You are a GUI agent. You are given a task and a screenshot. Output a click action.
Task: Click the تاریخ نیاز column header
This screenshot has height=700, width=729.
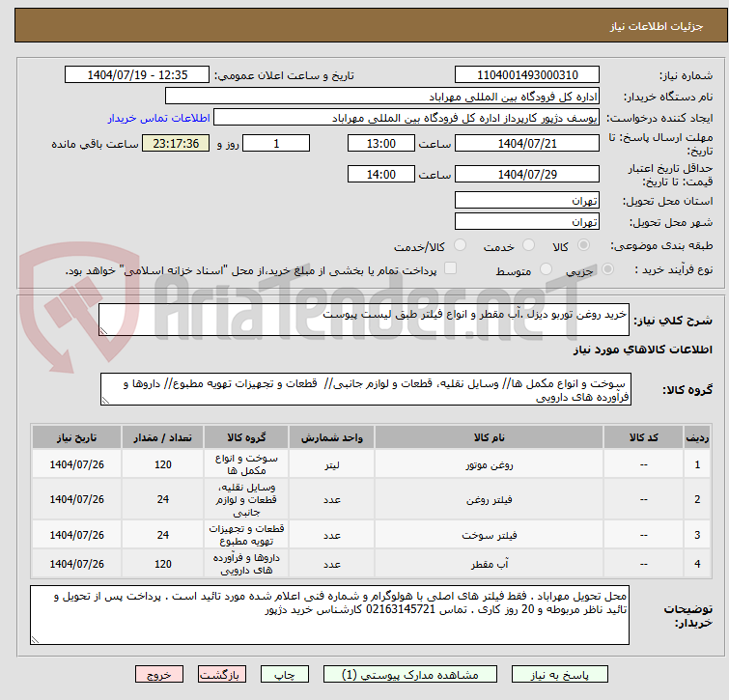pyautogui.click(x=76, y=437)
